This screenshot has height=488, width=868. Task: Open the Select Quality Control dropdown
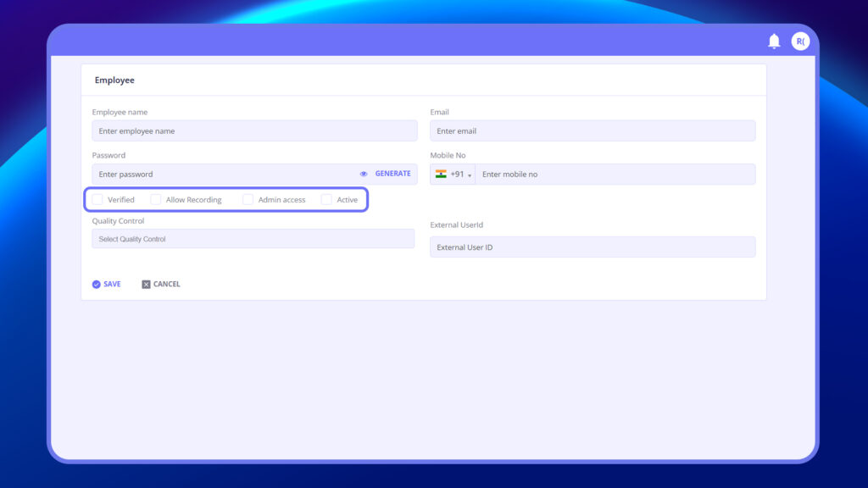point(253,239)
